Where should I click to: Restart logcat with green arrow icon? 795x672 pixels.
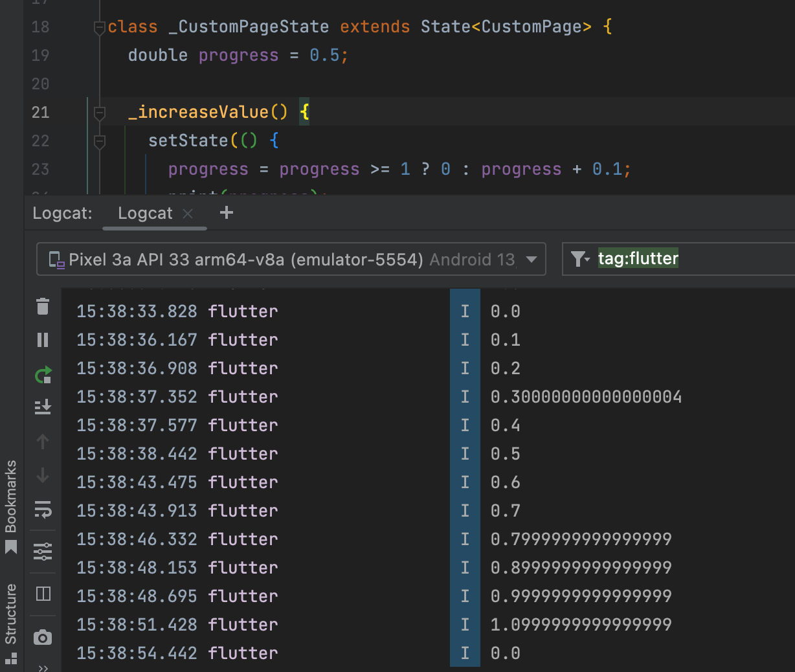click(x=43, y=375)
